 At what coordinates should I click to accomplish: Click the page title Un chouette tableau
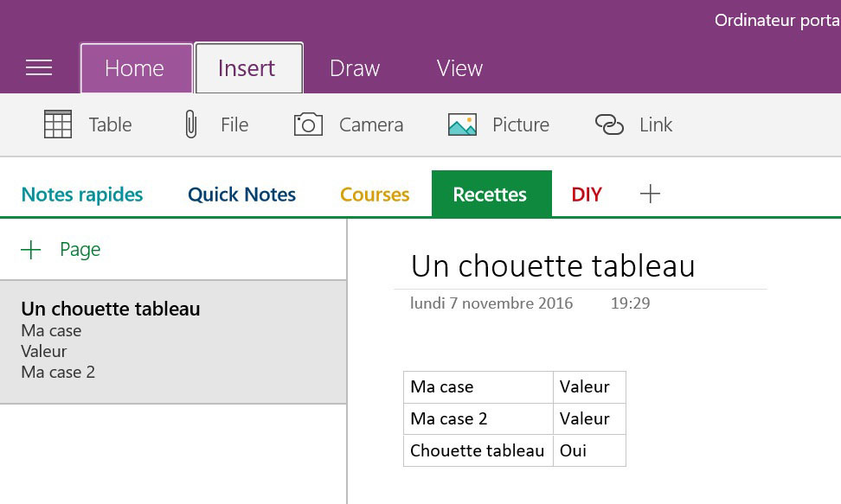(x=553, y=266)
